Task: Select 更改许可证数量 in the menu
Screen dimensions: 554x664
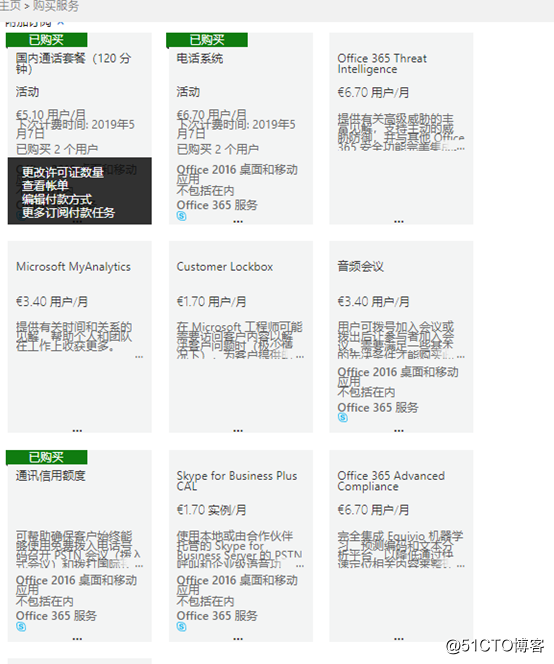Action: tap(63, 172)
